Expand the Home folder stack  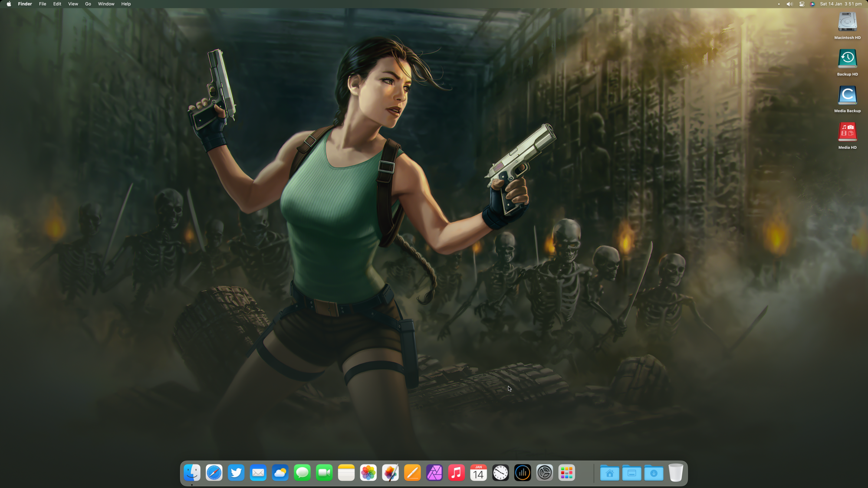click(609, 473)
